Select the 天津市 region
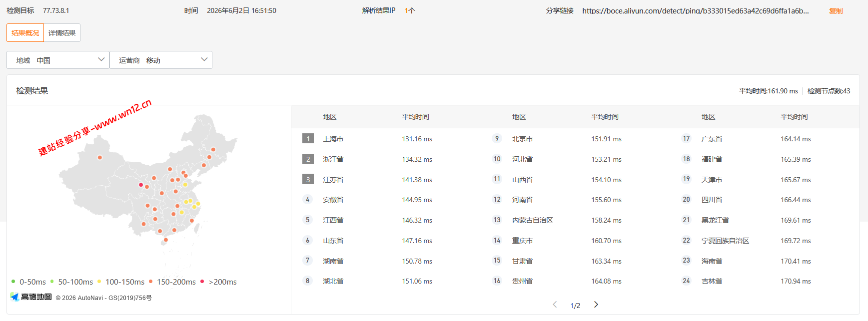This screenshot has height=321, width=868. coord(712,180)
